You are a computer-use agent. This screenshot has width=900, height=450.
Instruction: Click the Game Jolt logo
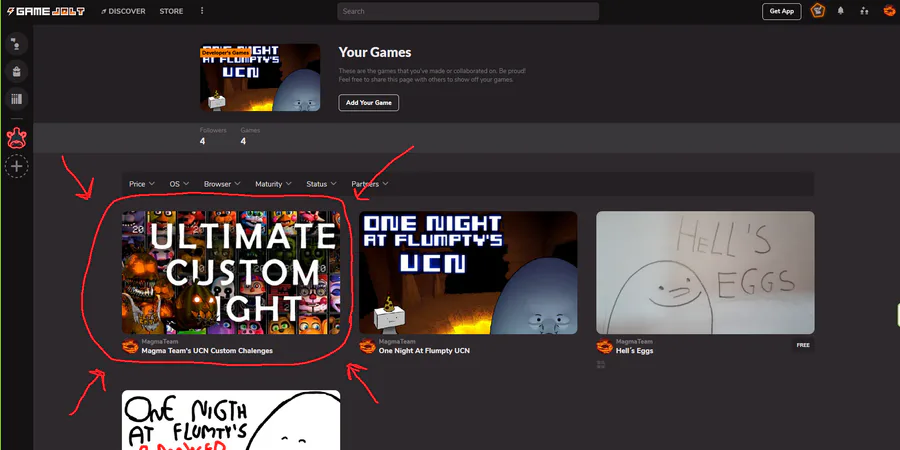click(x=46, y=11)
